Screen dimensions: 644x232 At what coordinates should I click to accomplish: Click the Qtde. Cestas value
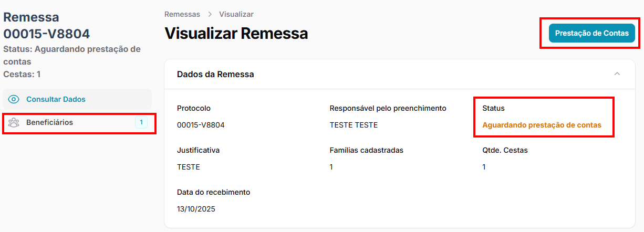[x=484, y=167]
